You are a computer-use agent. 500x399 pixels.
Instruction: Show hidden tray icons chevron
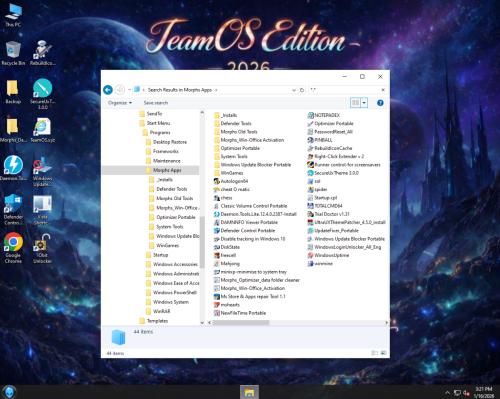click(x=447, y=393)
